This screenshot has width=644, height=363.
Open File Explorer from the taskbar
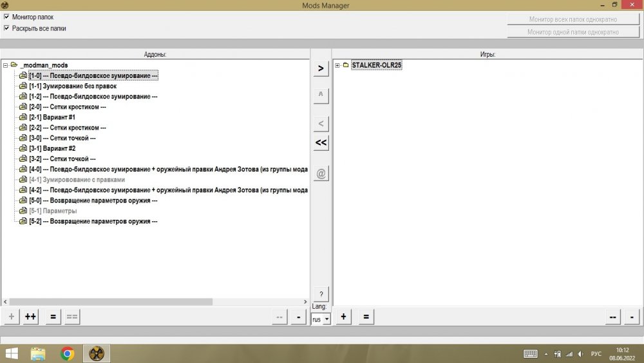(38, 353)
